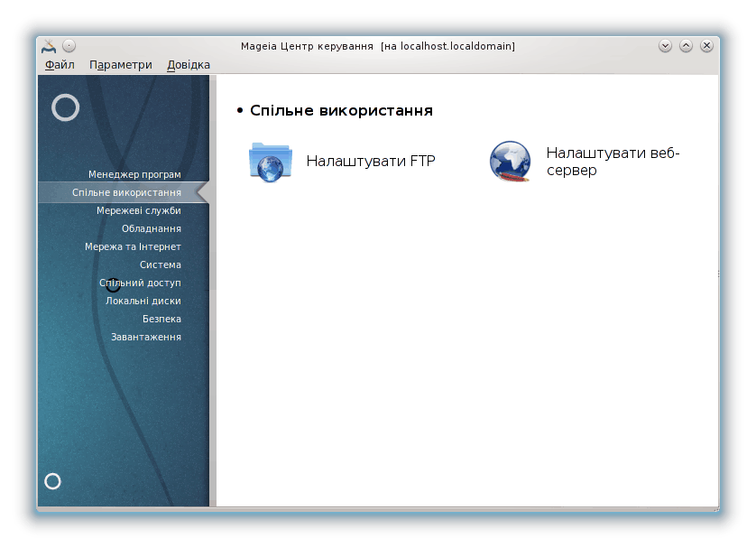The image size is (756, 548).
Task: Minimize the Mageia control center window
Action: pos(666,46)
